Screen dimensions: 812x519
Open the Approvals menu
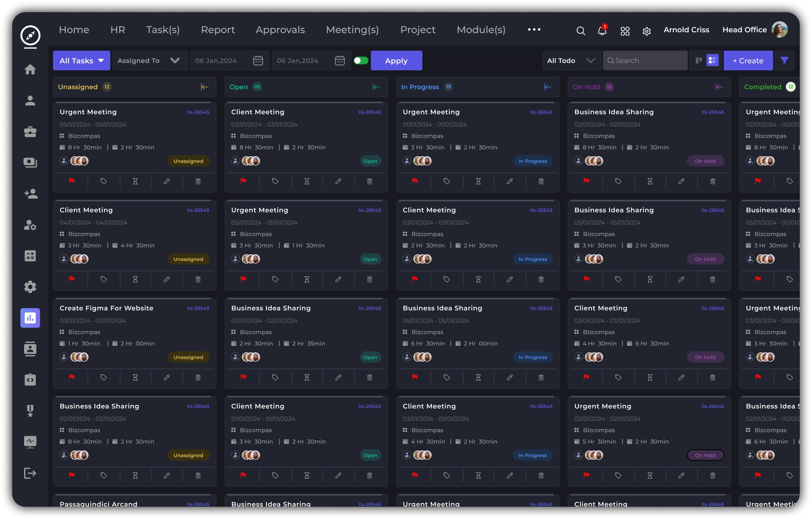280,30
